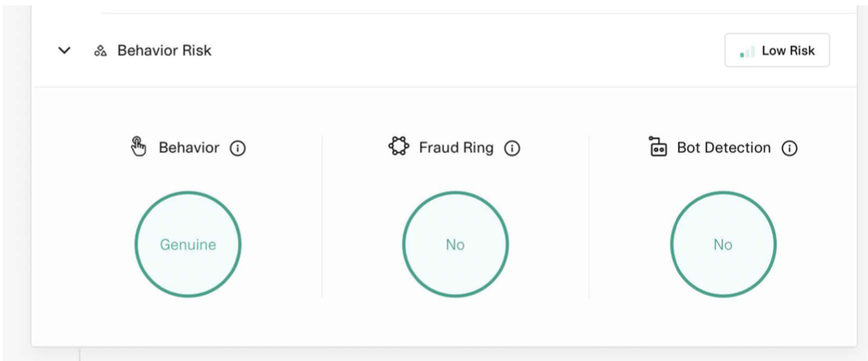Screen dimensions: 868x361
Task: Select the Bot Detection label text
Action: point(723,148)
